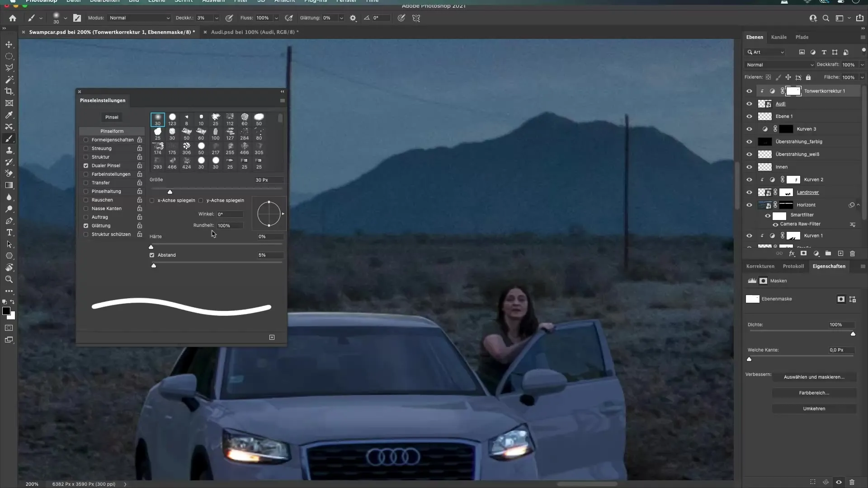This screenshot has width=868, height=488.
Task: Select the Type tool
Action: [9, 232]
